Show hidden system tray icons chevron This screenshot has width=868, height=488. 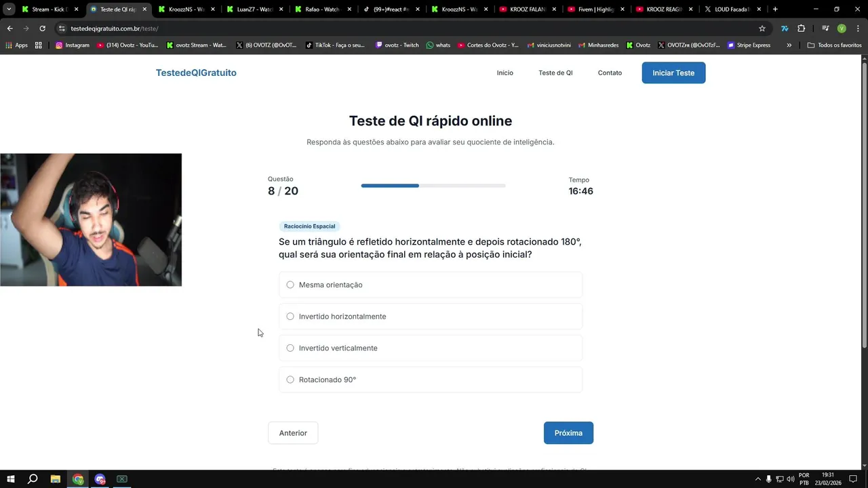(757, 479)
